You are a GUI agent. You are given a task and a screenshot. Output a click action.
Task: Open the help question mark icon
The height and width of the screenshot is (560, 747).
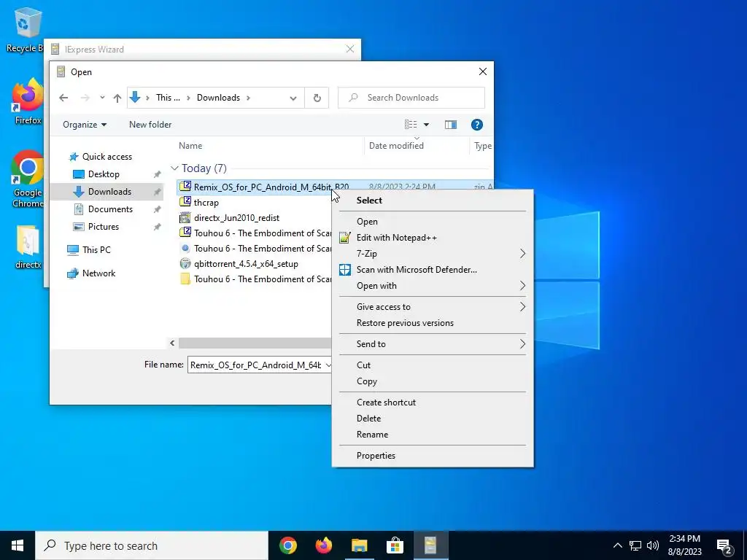point(477,125)
